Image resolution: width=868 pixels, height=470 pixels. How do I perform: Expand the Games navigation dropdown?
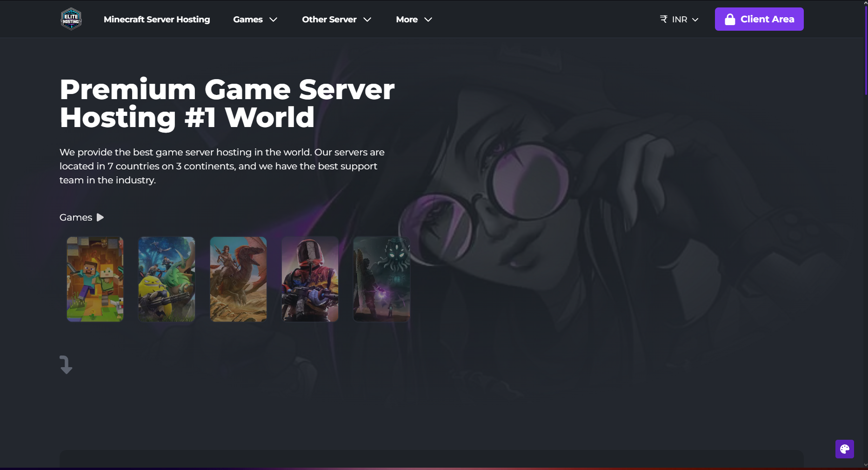pyautogui.click(x=255, y=20)
